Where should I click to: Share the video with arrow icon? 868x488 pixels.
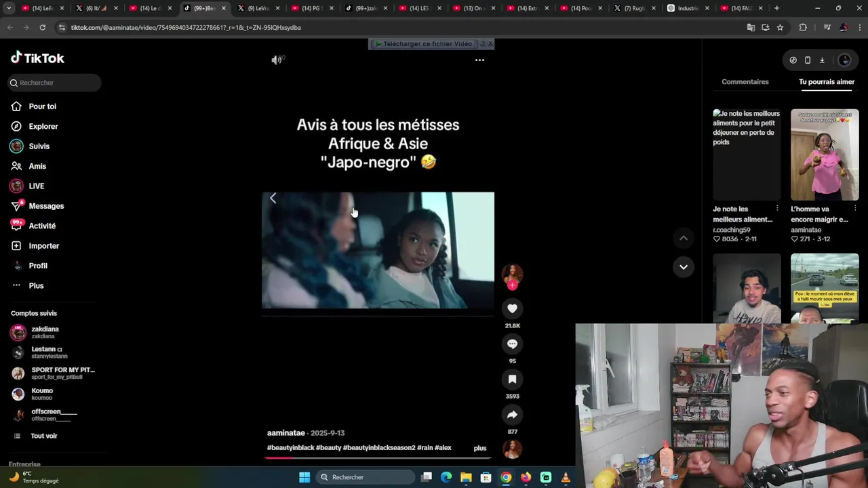click(x=512, y=414)
